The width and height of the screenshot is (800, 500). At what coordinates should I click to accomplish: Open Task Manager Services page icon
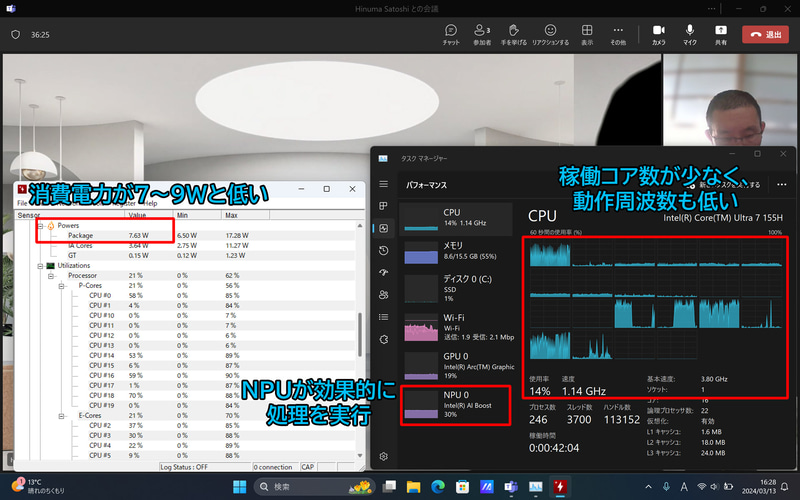tap(384, 339)
